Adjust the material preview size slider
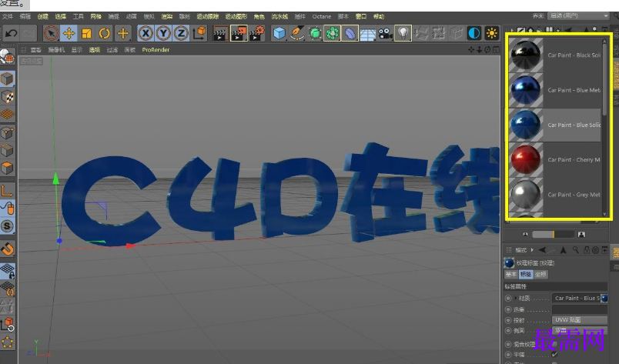 (x=553, y=235)
